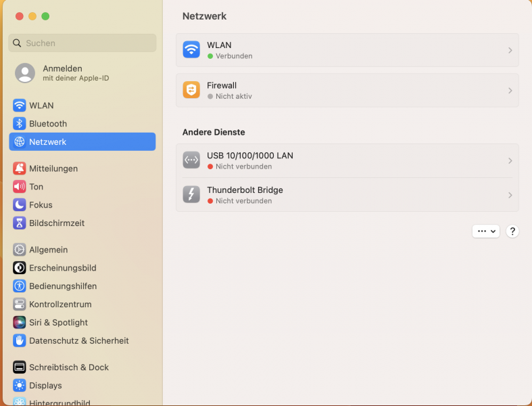The height and width of the screenshot is (406, 532).
Task: Select Schreibtisch & Dock in sidebar
Action: click(x=68, y=367)
